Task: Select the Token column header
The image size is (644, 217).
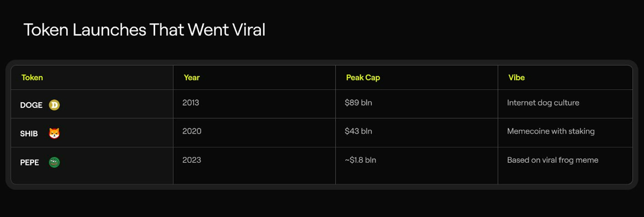Action: click(32, 78)
